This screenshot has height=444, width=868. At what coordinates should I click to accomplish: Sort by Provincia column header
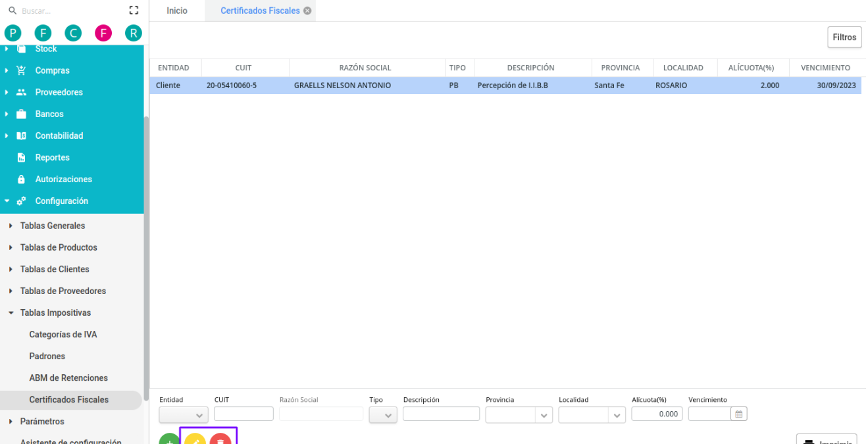click(621, 68)
